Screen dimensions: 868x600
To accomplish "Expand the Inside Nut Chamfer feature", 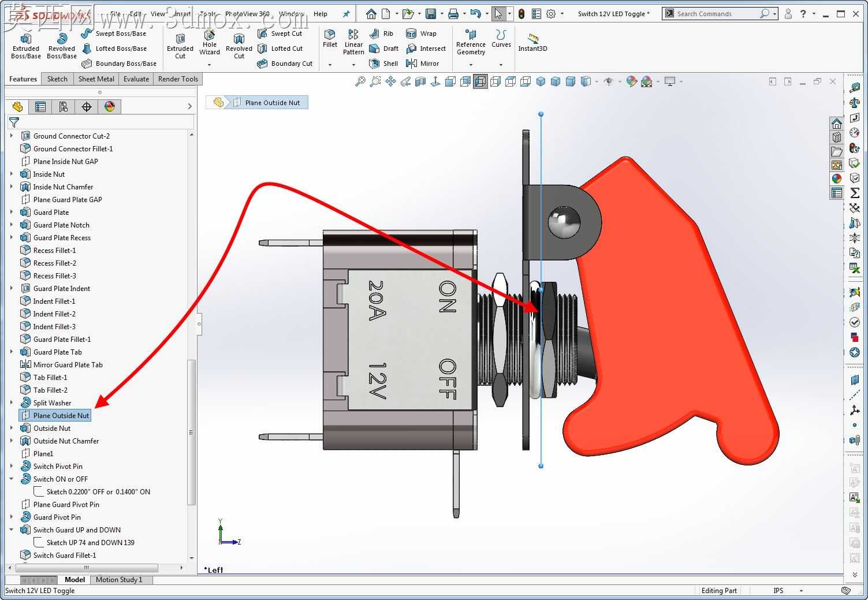I will click(12, 187).
